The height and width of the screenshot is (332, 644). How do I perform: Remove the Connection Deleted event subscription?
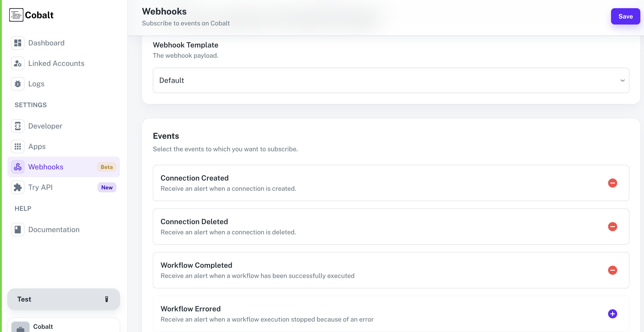point(612,226)
